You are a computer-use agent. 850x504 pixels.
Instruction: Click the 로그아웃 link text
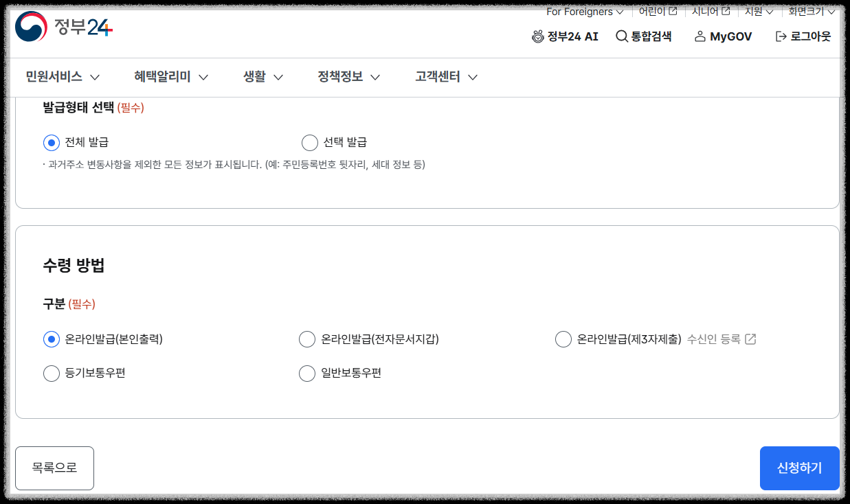[811, 36]
